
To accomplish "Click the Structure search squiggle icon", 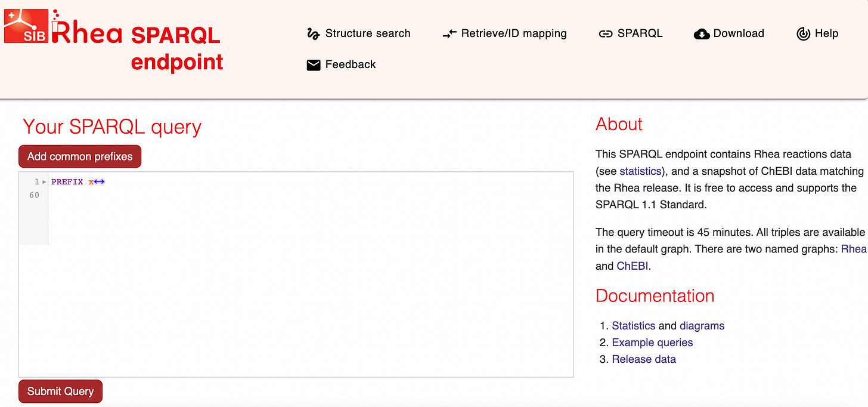I will [313, 33].
